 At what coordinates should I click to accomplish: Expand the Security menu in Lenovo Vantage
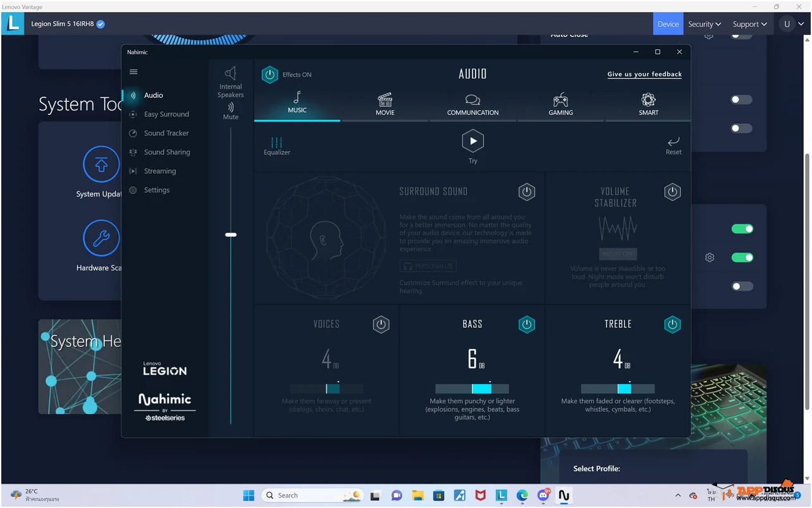pos(704,24)
